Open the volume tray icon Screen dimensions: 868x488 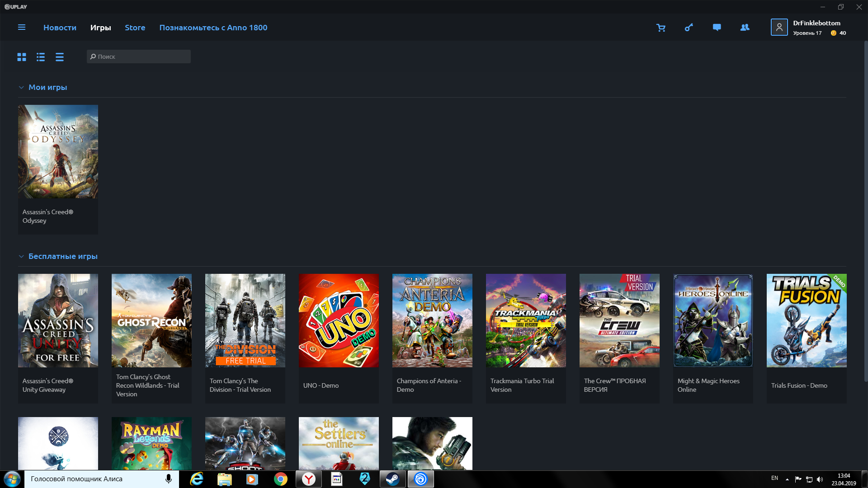coord(820,479)
